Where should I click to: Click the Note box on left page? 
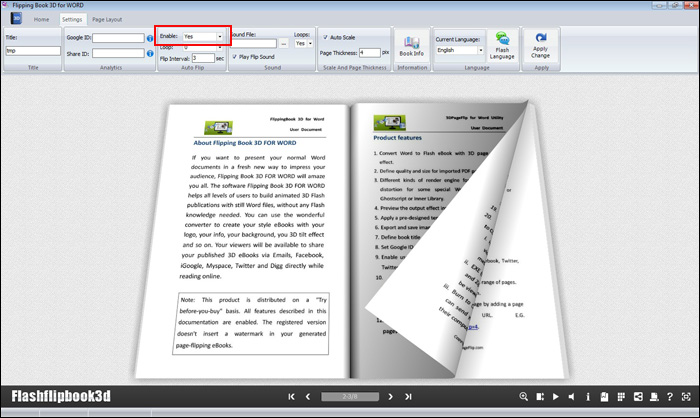click(250, 323)
